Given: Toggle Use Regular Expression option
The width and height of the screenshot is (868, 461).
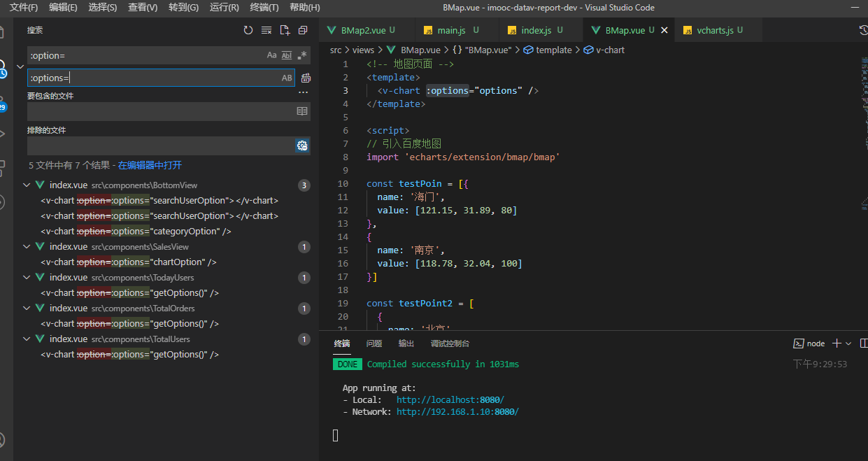Looking at the screenshot, I should (x=302, y=55).
